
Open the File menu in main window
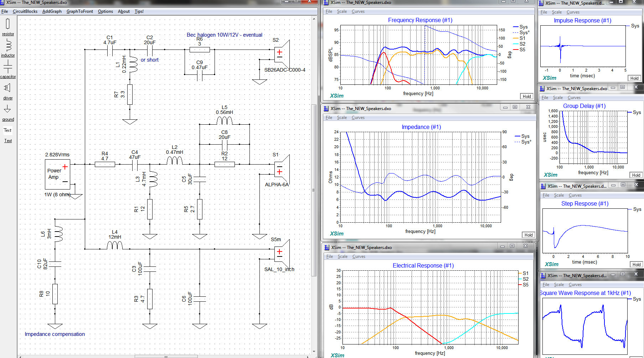pyautogui.click(x=5, y=11)
